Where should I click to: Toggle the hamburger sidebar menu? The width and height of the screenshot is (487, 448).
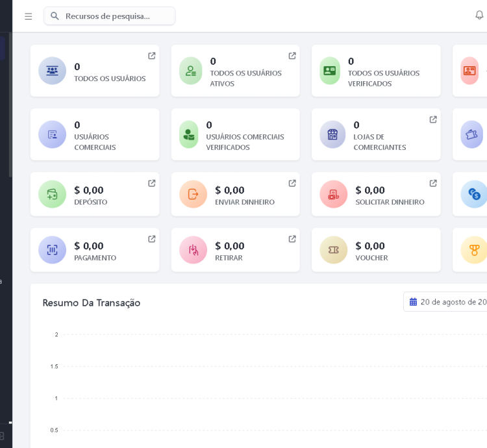tap(29, 16)
